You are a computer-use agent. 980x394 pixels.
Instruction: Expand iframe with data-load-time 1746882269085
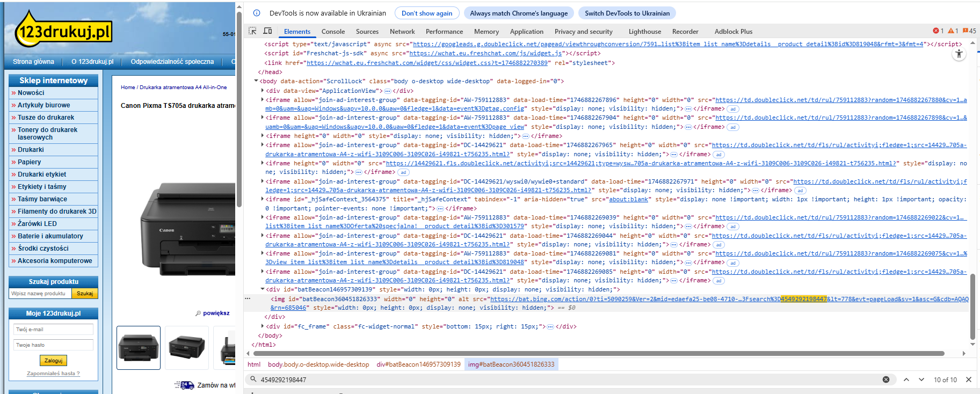(x=263, y=272)
